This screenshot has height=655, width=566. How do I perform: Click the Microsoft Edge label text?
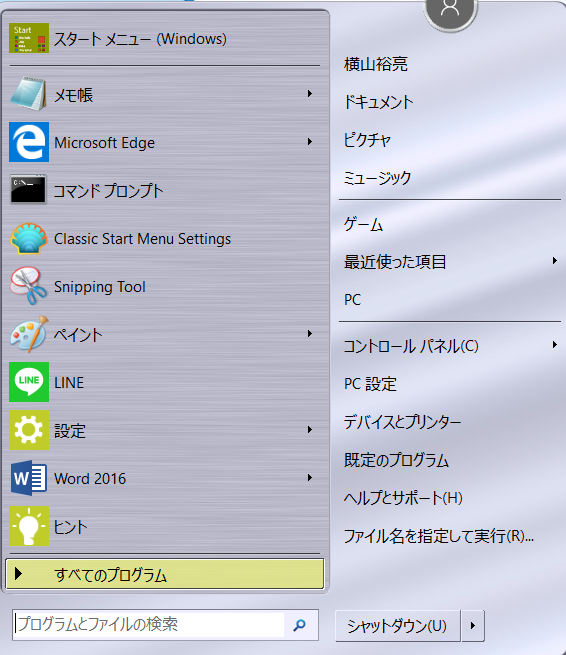(104, 143)
